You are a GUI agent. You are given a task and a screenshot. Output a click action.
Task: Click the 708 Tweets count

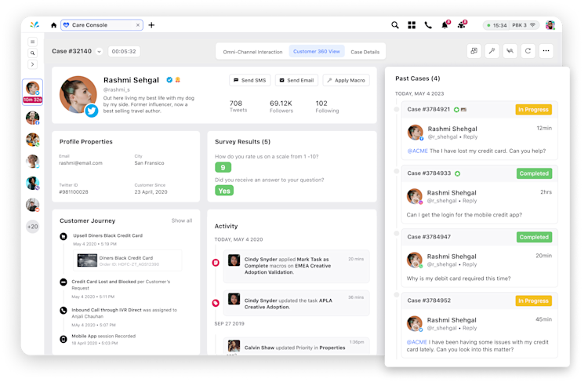[238, 106]
